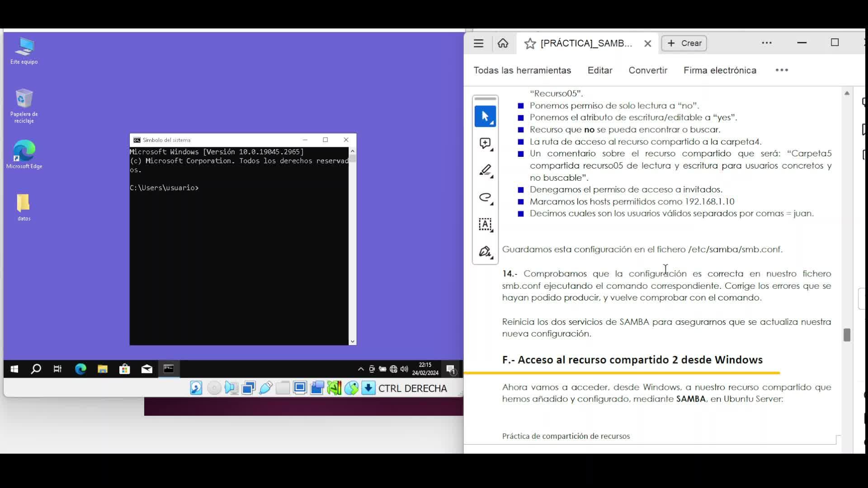The width and height of the screenshot is (868, 488).
Task: Select the highlighter pen tool
Action: point(485,171)
